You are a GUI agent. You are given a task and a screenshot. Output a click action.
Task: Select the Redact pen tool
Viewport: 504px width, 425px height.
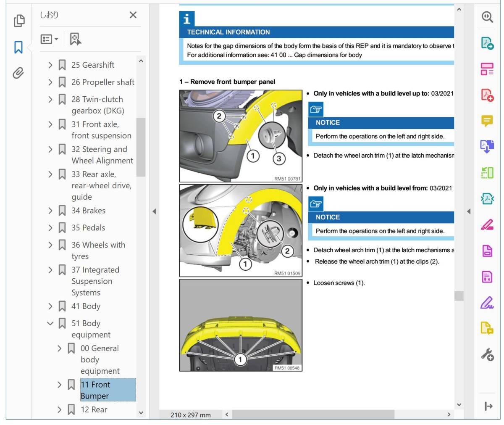coord(487,224)
